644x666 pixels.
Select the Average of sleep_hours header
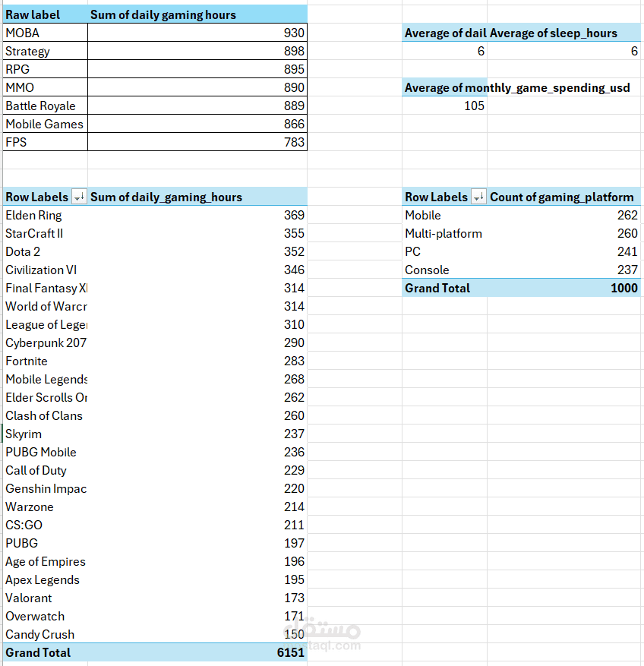[x=563, y=33]
